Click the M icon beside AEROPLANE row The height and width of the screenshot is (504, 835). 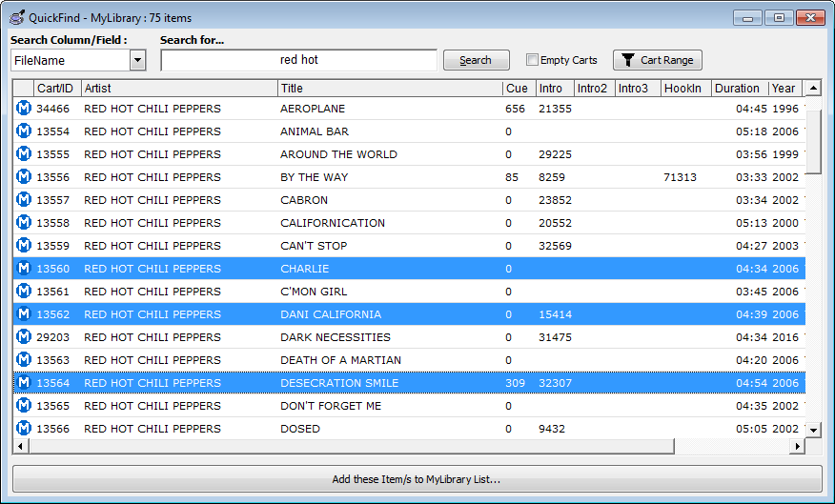click(x=24, y=109)
